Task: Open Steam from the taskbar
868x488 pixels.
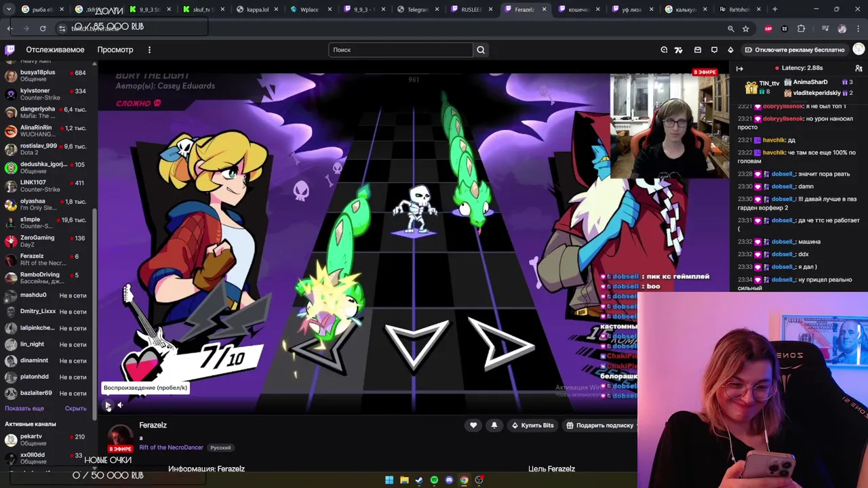Action: (x=419, y=480)
